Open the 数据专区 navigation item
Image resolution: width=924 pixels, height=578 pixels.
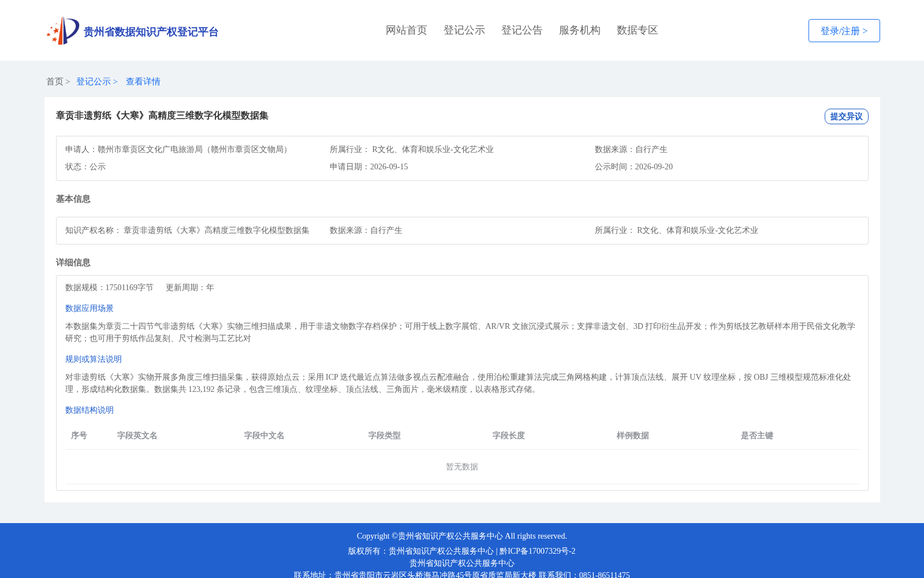638,30
